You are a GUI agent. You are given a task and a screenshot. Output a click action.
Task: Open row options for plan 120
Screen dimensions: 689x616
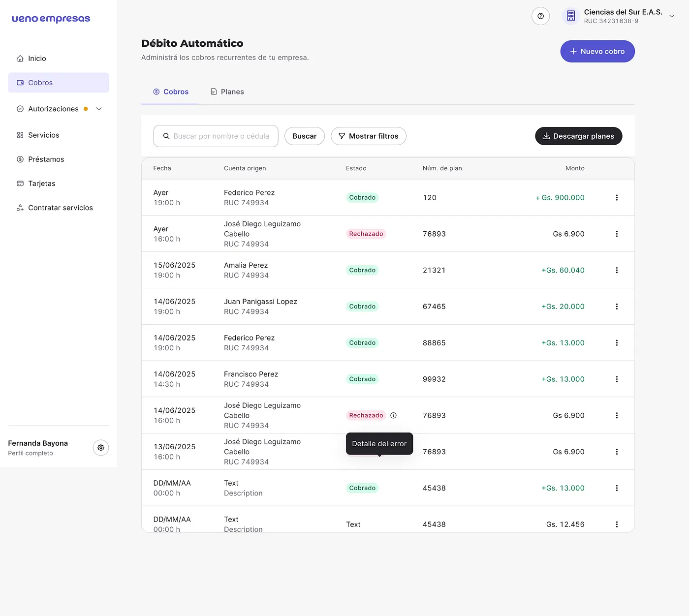tap(617, 198)
